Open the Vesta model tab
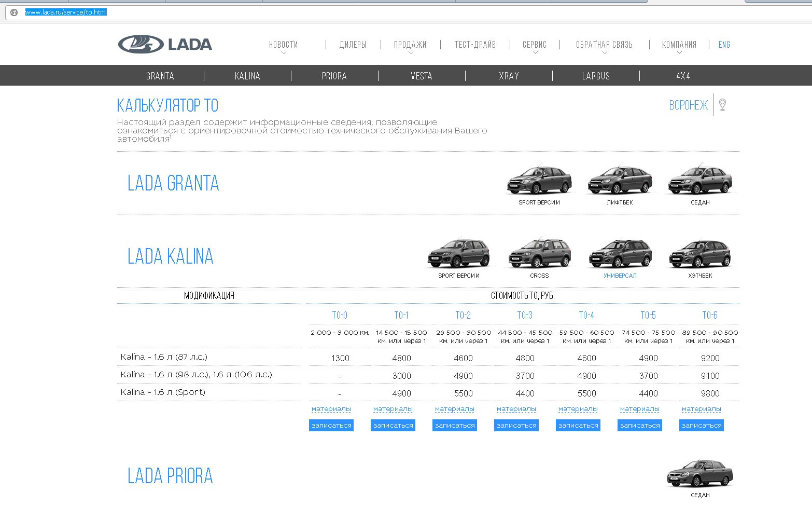Screen dimensions: 812x506 422,76
